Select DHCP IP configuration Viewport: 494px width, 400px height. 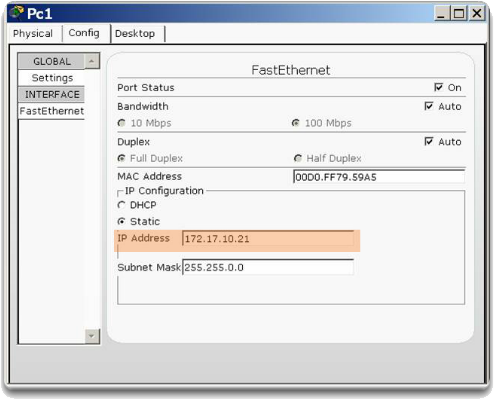coord(122,205)
